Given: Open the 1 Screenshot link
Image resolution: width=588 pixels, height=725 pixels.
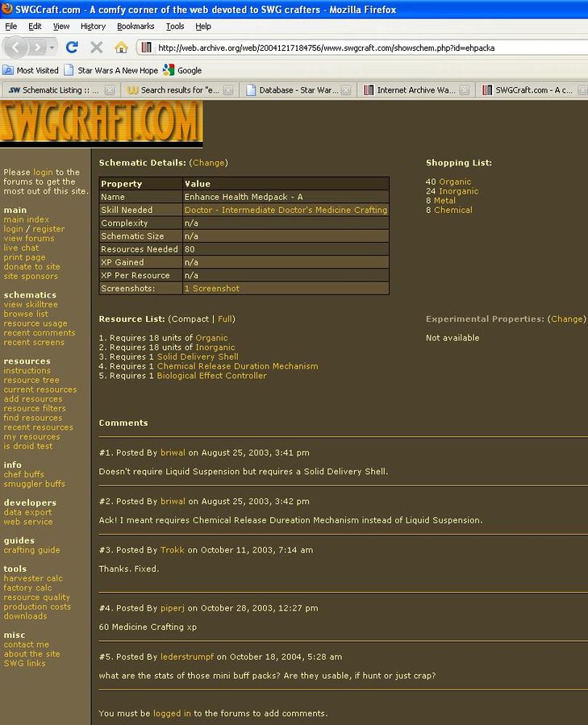Looking at the screenshot, I should tap(211, 288).
